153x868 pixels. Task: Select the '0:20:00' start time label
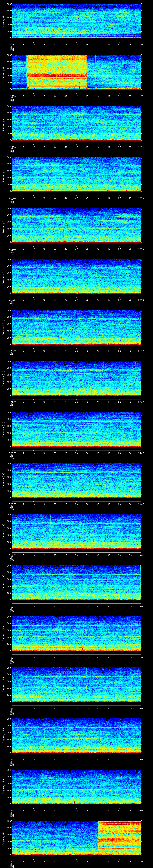[12, 351]
